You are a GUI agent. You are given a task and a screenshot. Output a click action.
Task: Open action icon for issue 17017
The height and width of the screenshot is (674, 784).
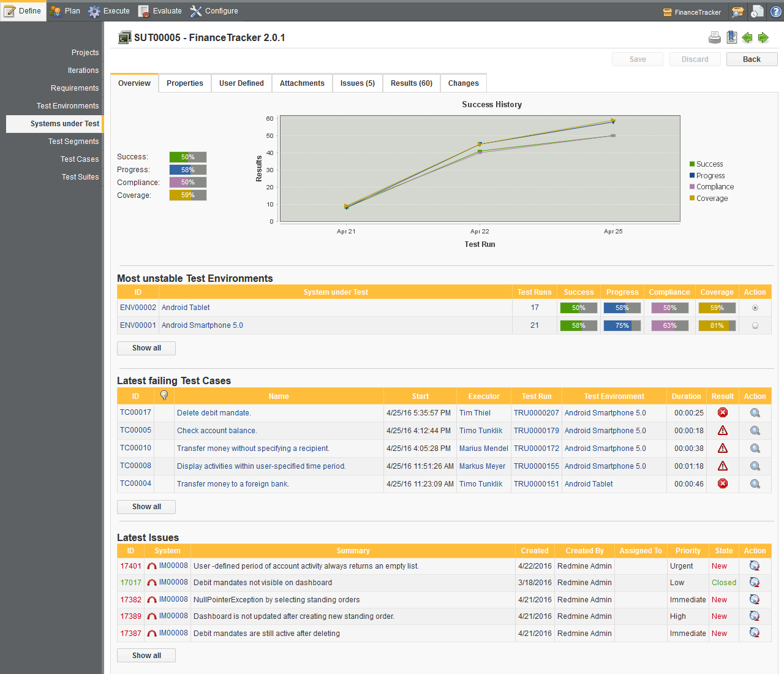coord(755,582)
